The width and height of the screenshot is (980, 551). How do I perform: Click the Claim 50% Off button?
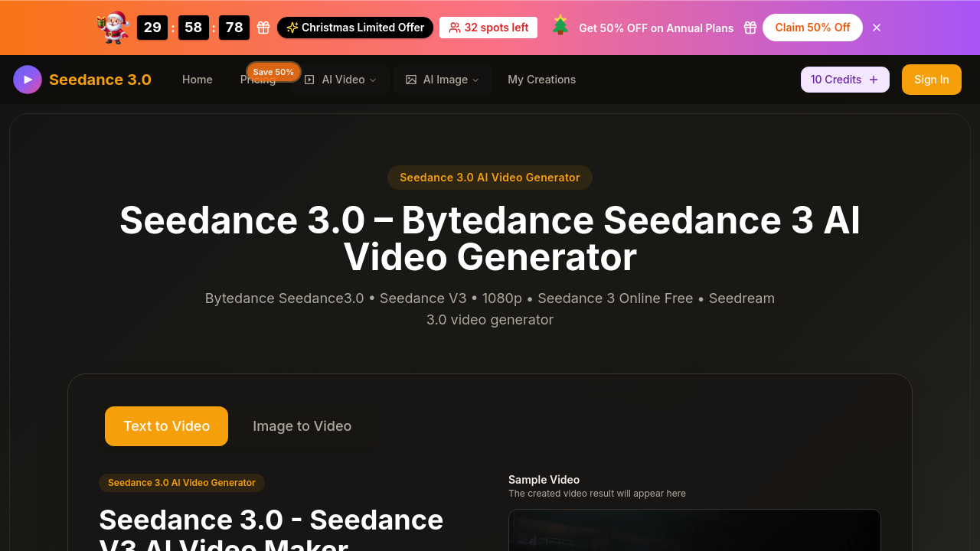[x=812, y=28]
